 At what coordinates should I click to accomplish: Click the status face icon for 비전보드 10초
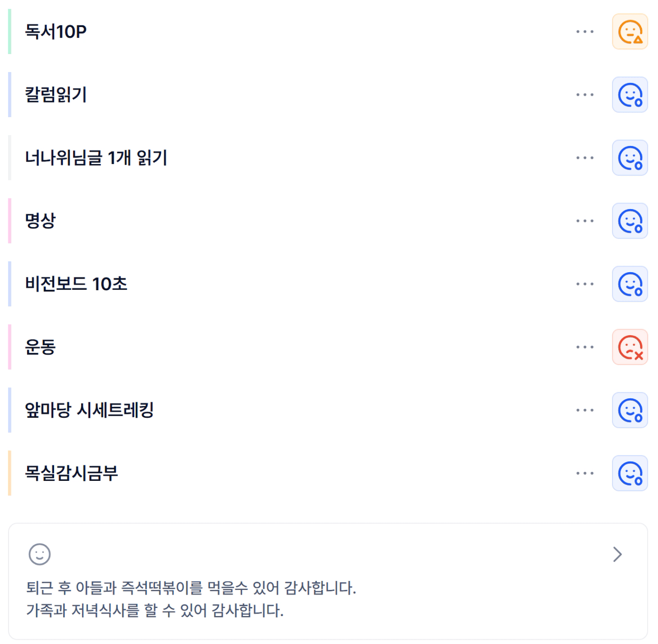click(630, 284)
